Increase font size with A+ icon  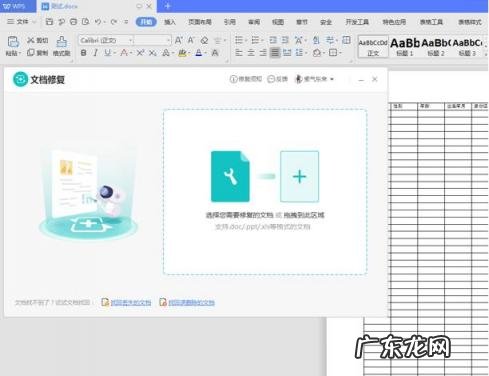coord(179,40)
